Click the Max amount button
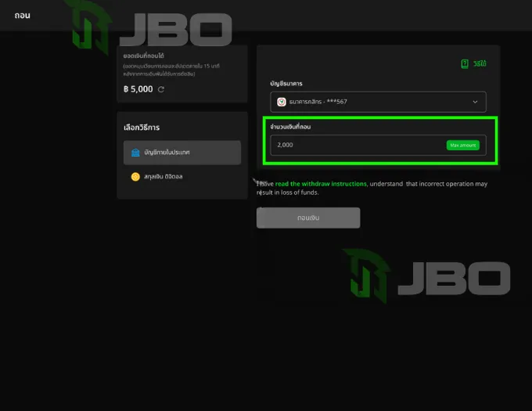Viewport: 532px width, 411px height. coord(463,145)
